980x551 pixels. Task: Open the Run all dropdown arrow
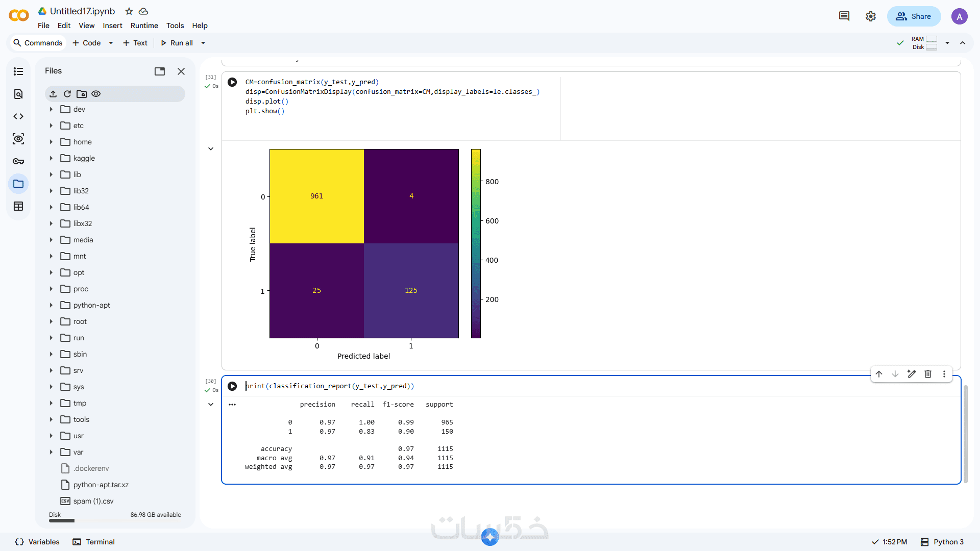click(x=203, y=43)
